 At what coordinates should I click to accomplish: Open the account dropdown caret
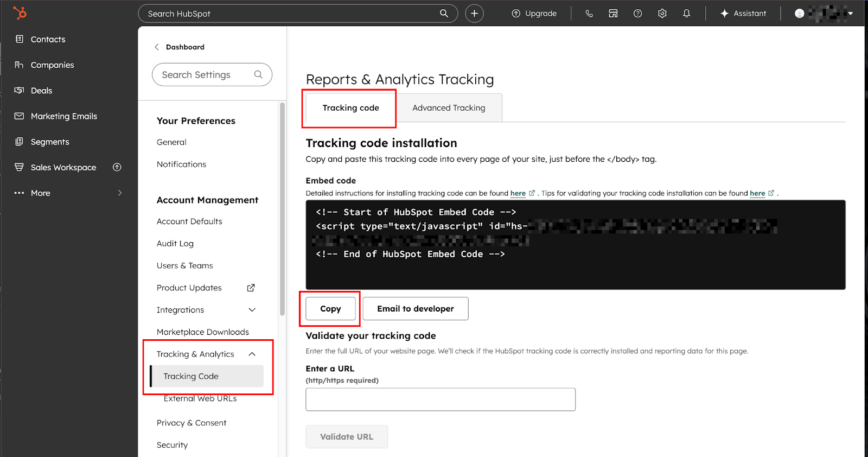click(850, 14)
